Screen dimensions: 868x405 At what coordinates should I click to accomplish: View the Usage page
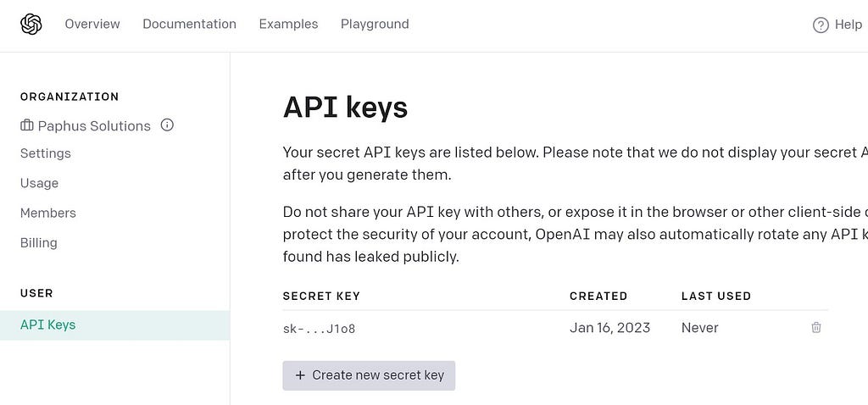[40, 183]
